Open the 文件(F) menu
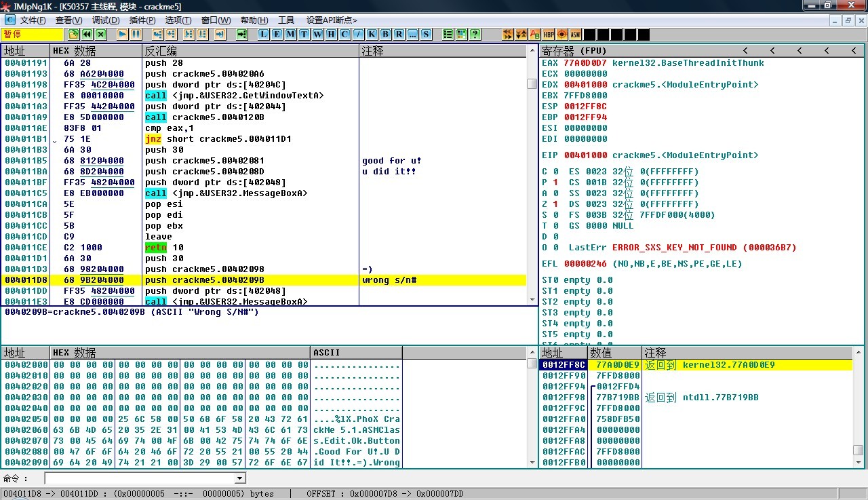The height and width of the screenshot is (500, 868). click(33, 20)
